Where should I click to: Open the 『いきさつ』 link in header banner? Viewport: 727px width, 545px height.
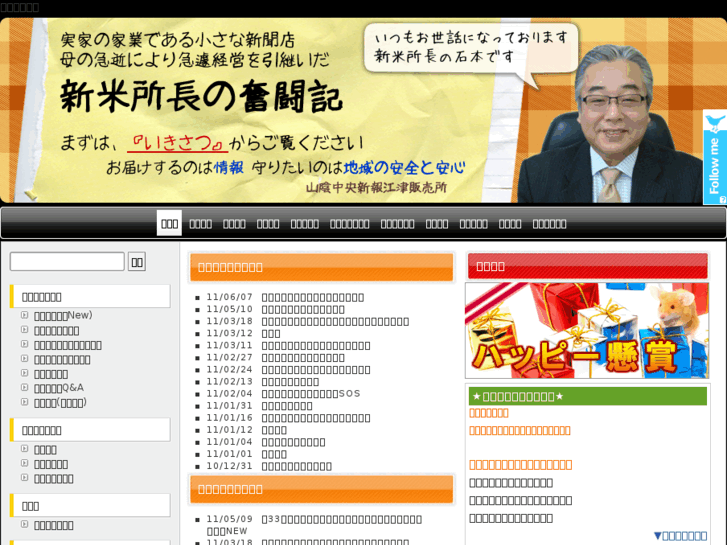(178, 143)
